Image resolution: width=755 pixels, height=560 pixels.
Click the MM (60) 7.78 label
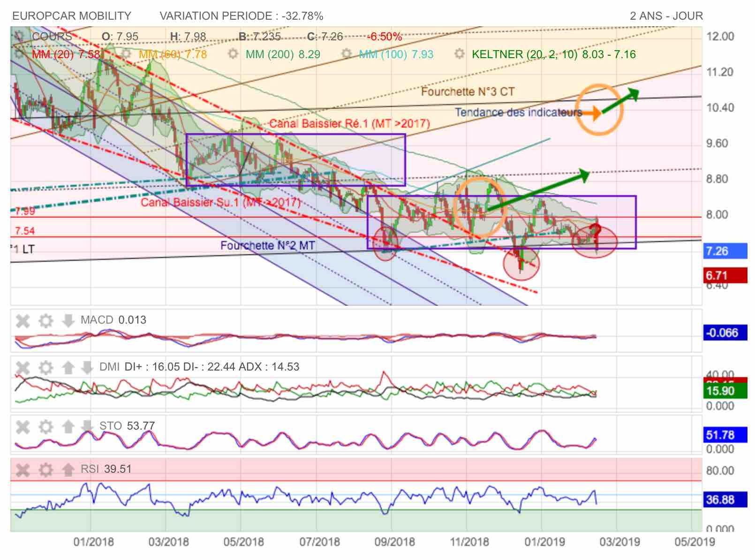tap(173, 54)
